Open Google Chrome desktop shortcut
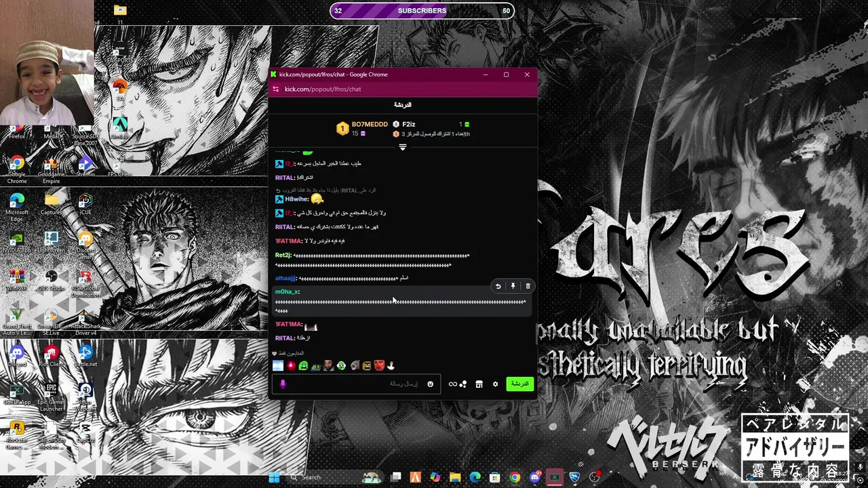The width and height of the screenshot is (868, 488). 17,170
